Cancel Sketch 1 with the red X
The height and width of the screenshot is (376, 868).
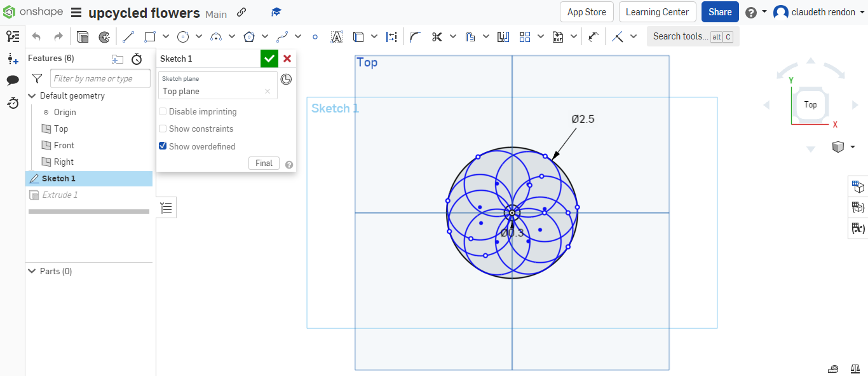(287, 59)
